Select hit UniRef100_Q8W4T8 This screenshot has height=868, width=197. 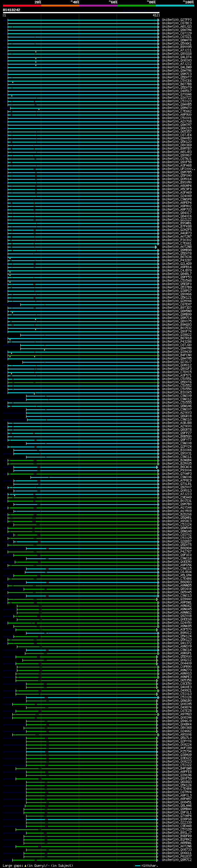[x=177, y=40]
